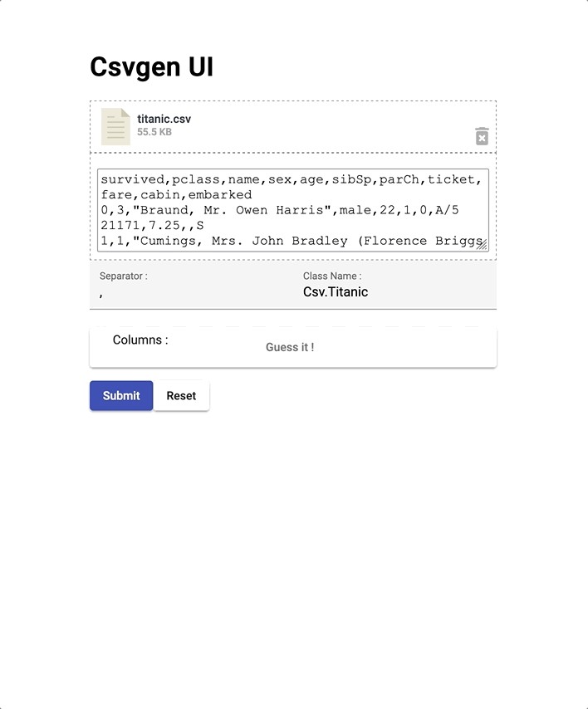Click empty area of the file upload zone

pos(332,126)
